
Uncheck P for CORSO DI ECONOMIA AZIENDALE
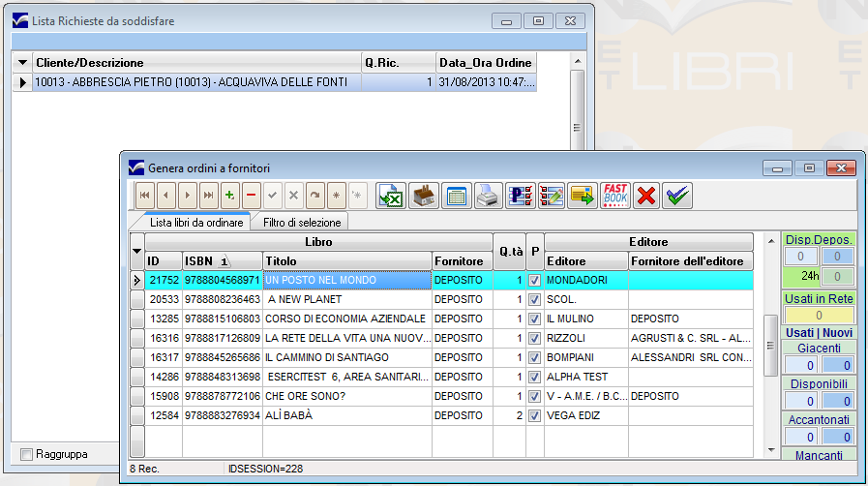click(534, 319)
